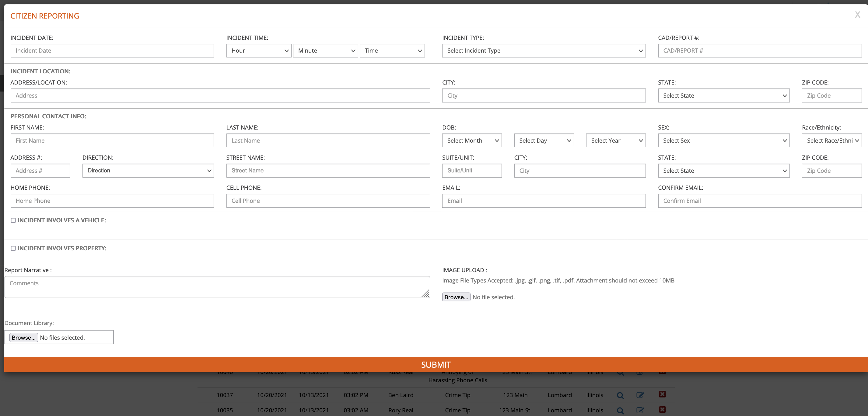Click the red delete icon for report 10037

tap(662, 394)
